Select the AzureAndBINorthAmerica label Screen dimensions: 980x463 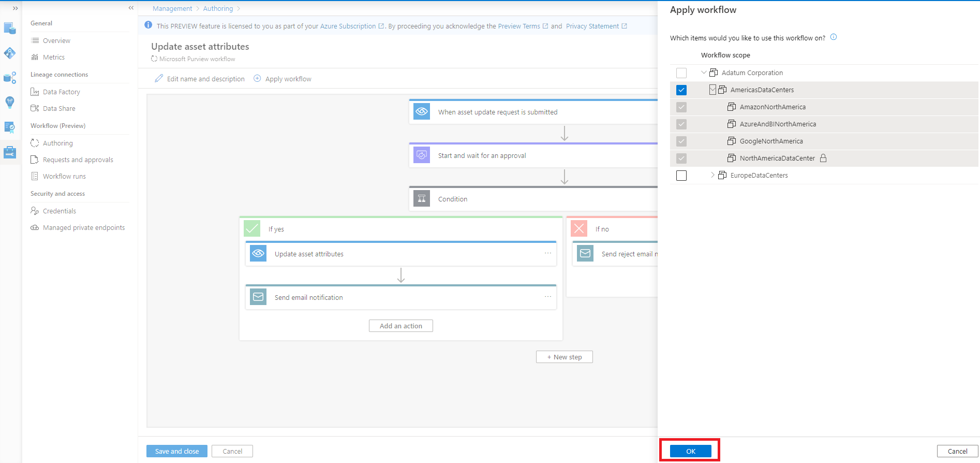(x=778, y=124)
